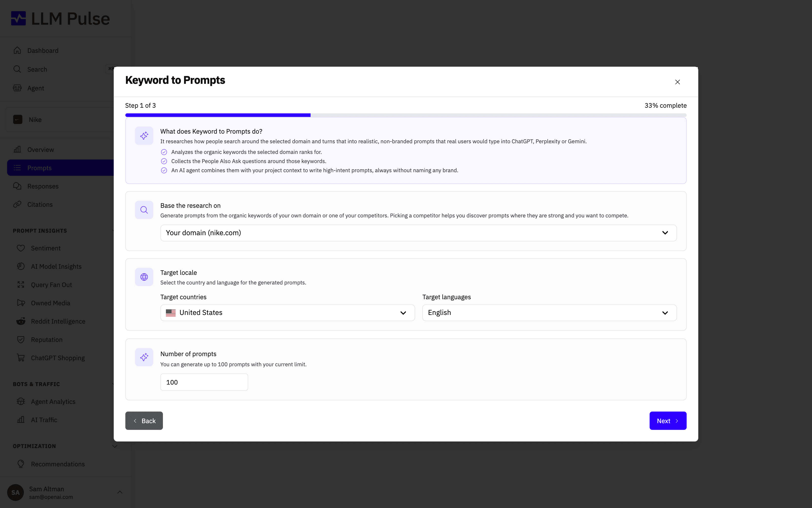Click the sparkles icon beside What does Keyword to Prompts do

[144, 136]
